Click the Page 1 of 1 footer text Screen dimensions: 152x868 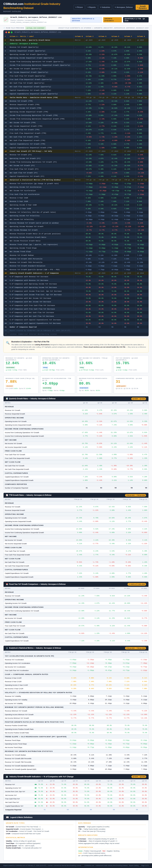click(x=145, y=865)
